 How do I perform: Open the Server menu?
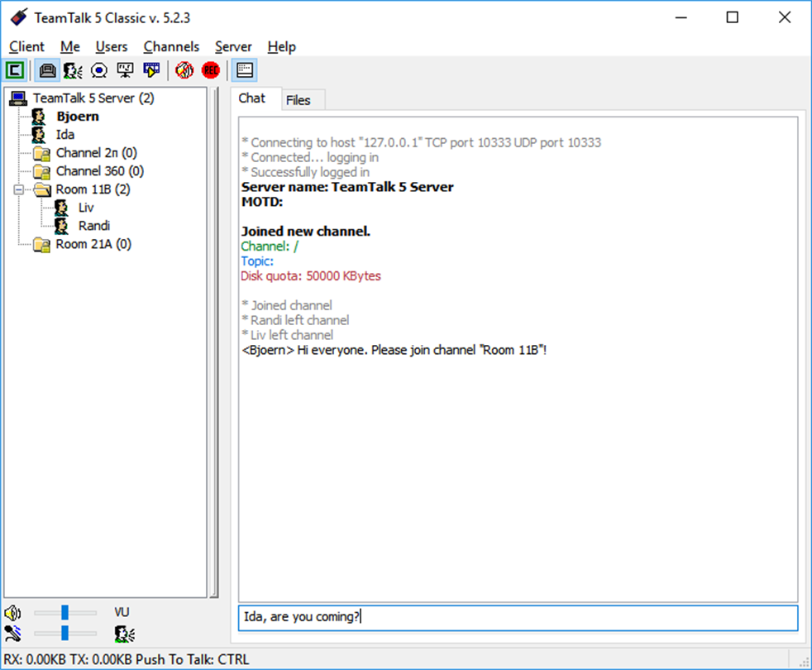tap(233, 46)
